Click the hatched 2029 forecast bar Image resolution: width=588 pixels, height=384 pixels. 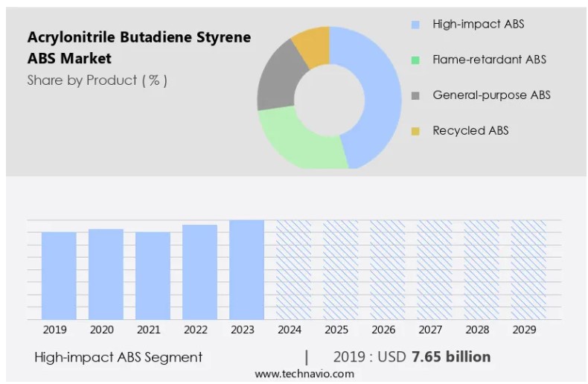click(528, 269)
